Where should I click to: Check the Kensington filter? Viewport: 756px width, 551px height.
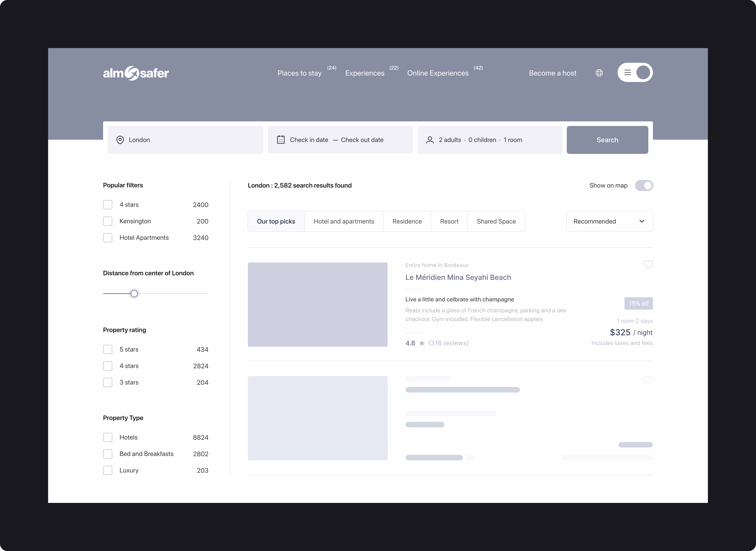pyautogui.click(x=108, y=221)
